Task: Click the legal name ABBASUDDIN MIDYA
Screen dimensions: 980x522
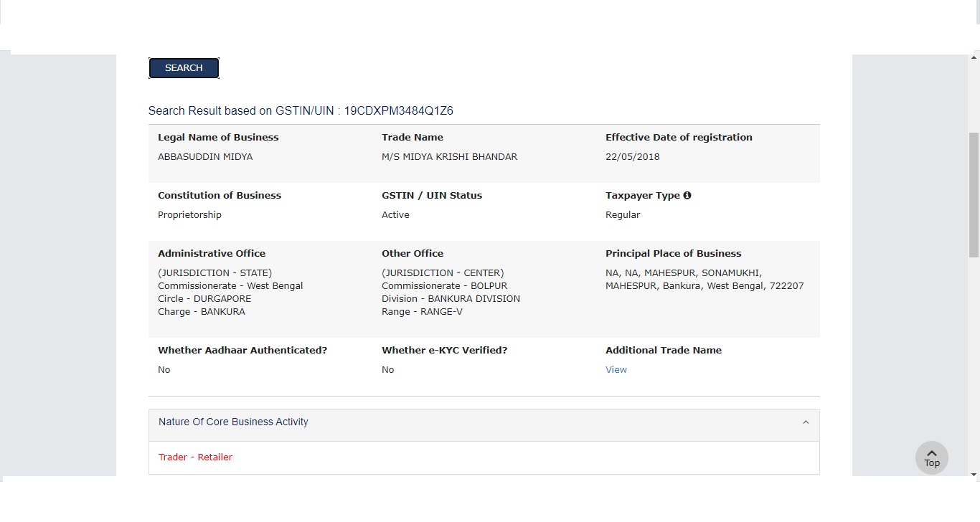Action: click(205, 157)
